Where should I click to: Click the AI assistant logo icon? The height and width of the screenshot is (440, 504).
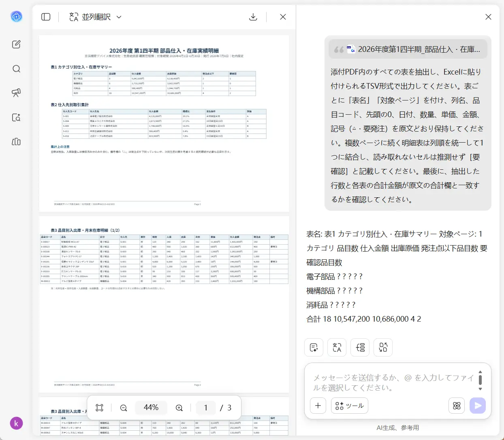[16, 17]
